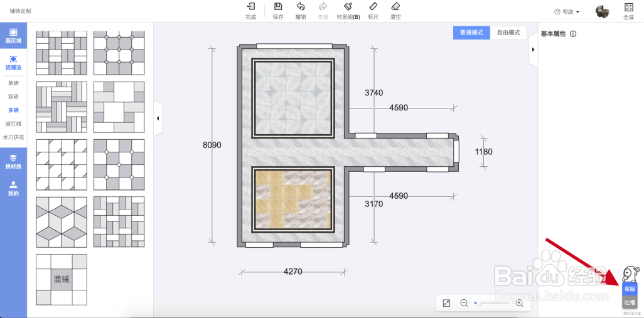
Task: Choose the windmill small-square pattern thumbnail
Action: pyautogui.click(x=119, y=222)
